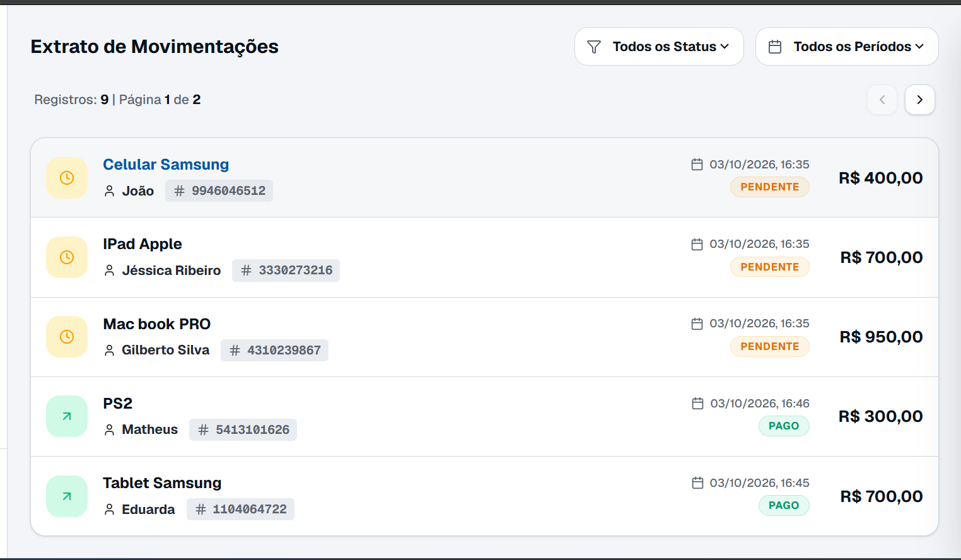
Task: Go to the next page arrow
Action: pyautogui.click(x=920, y=100)
